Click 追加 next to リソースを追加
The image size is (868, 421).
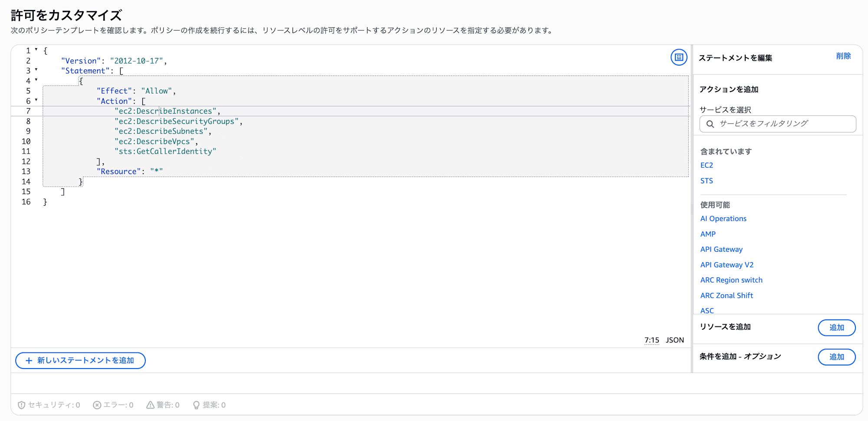[x=837, y=328]
